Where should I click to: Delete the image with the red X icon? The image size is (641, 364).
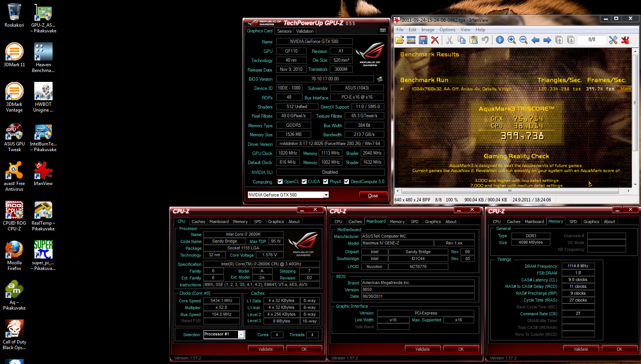[x=435, y=40]
